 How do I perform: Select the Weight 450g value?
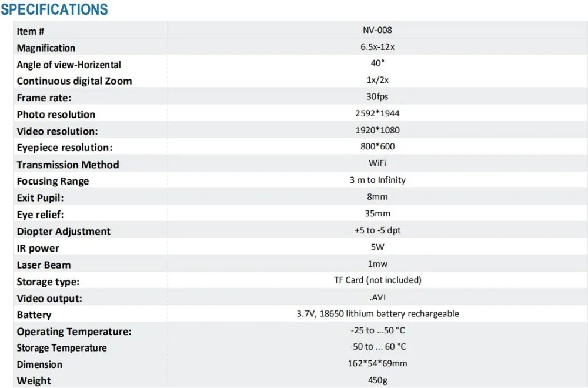tap(377, 380)
